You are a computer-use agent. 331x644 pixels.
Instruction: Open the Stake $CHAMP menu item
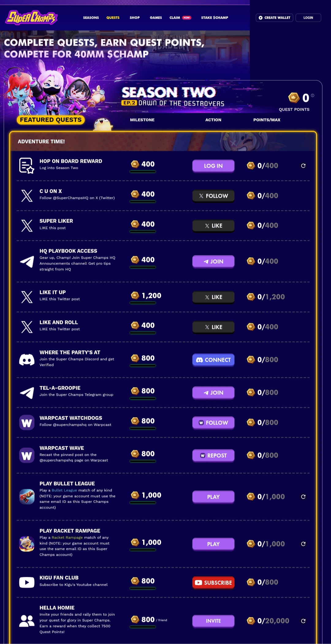point(215,18)
